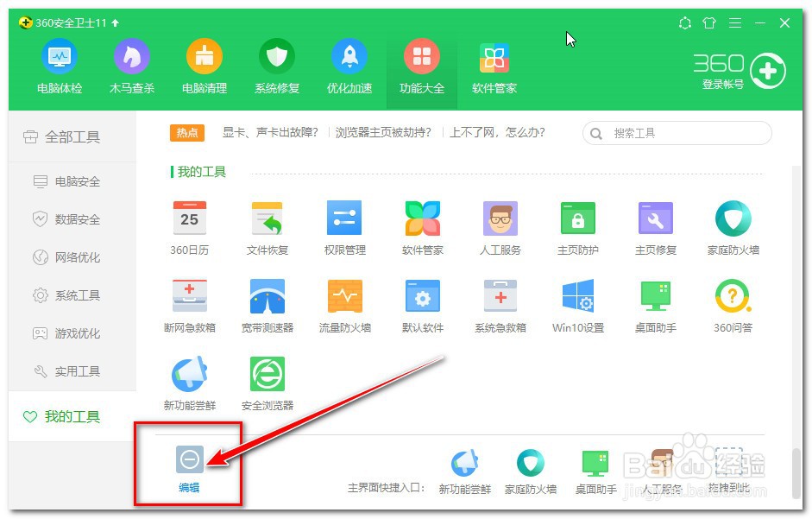Screen dimensions: 812x519
Task: Open 家庭防火墙 in my tools grid
Action: point(733,228)
